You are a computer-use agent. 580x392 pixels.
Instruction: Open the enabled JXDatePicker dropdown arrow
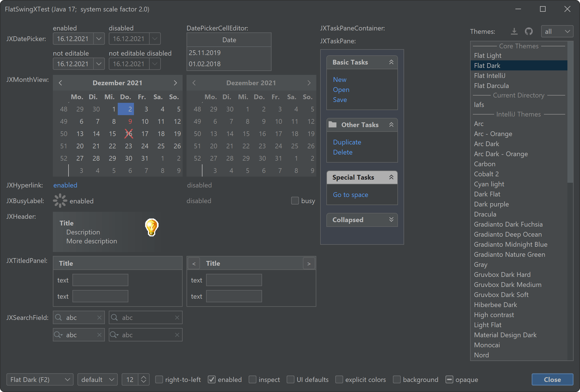pos(99,39)
